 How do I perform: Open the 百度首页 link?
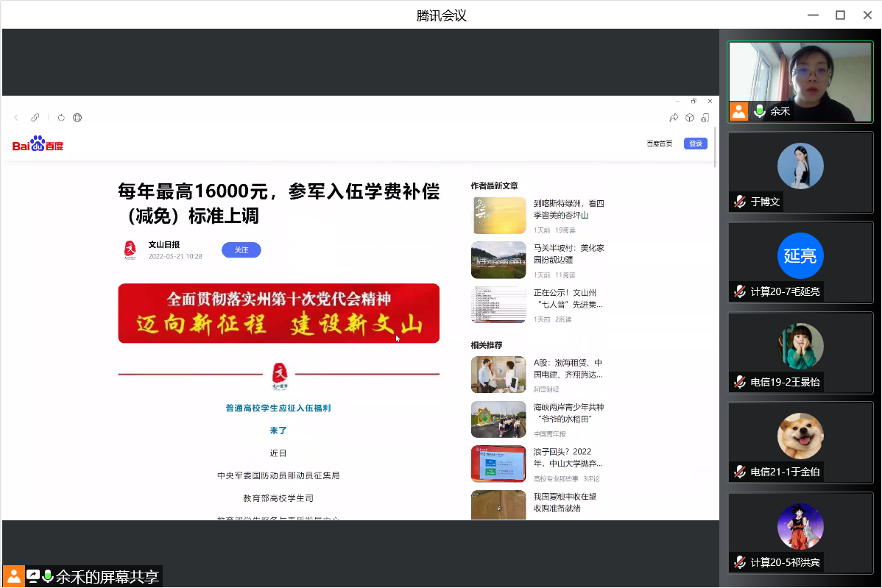coord(659,144)
